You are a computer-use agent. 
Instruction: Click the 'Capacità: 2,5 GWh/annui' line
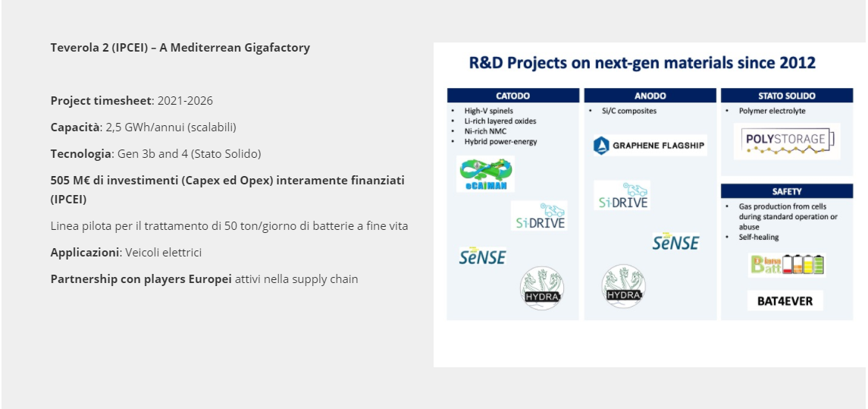143,127
